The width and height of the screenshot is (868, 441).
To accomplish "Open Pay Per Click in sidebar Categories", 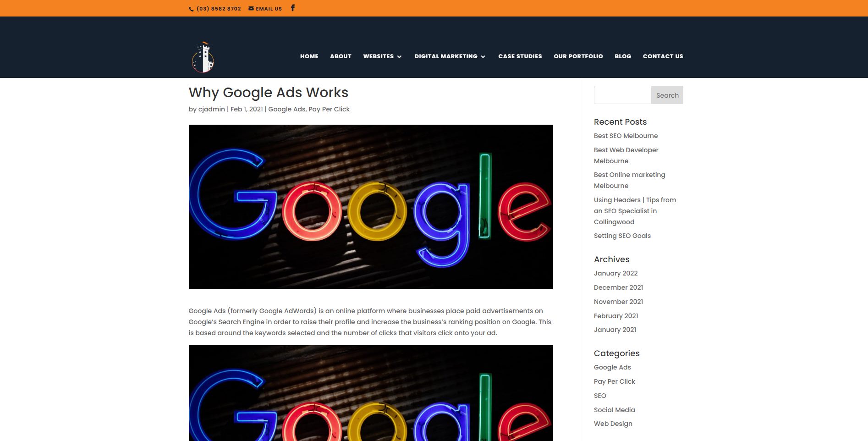I will 615,381.
